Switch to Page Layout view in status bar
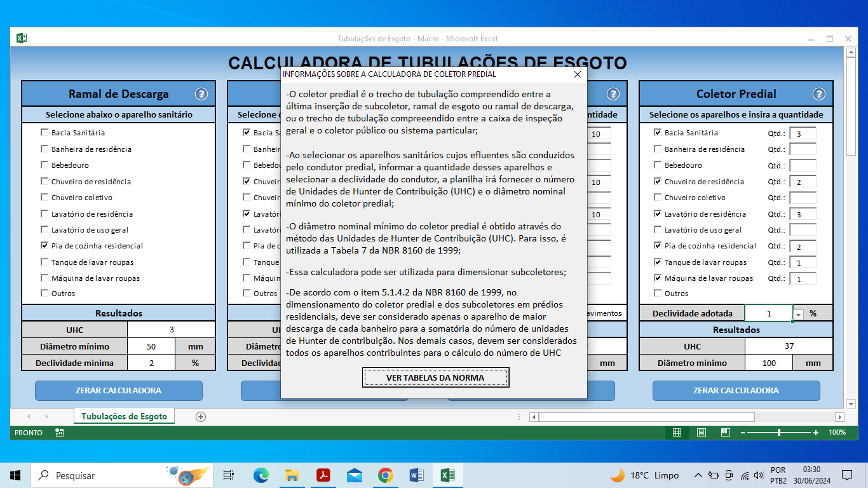This screenshot has width=868, height=488. pyautogui.click(x=701, y=433)
